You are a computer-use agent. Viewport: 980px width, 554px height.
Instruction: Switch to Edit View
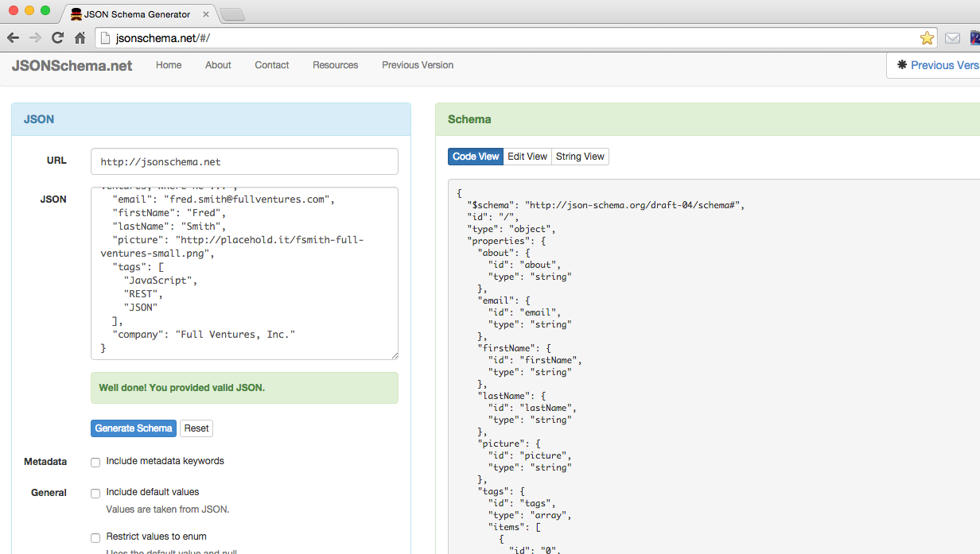[527, 156]
